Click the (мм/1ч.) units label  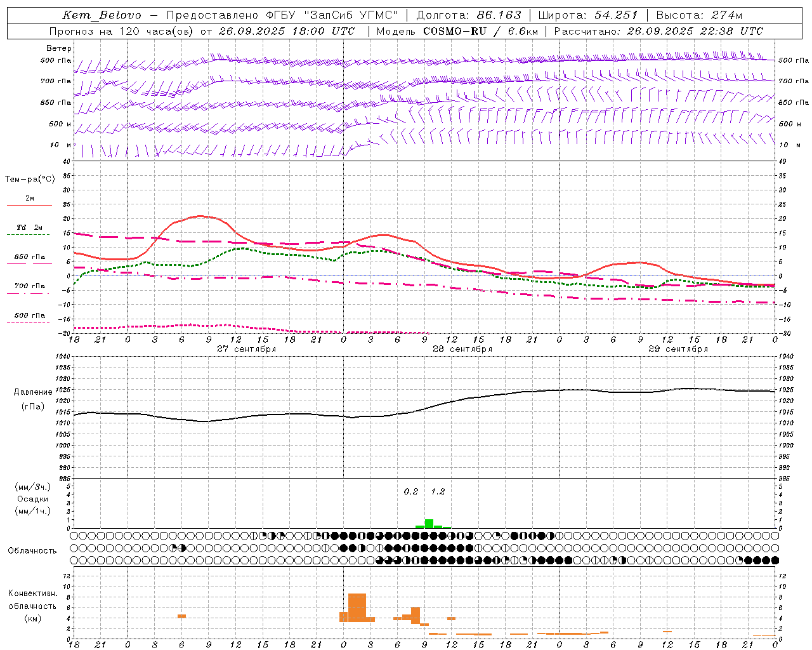(x=33, y=511)
